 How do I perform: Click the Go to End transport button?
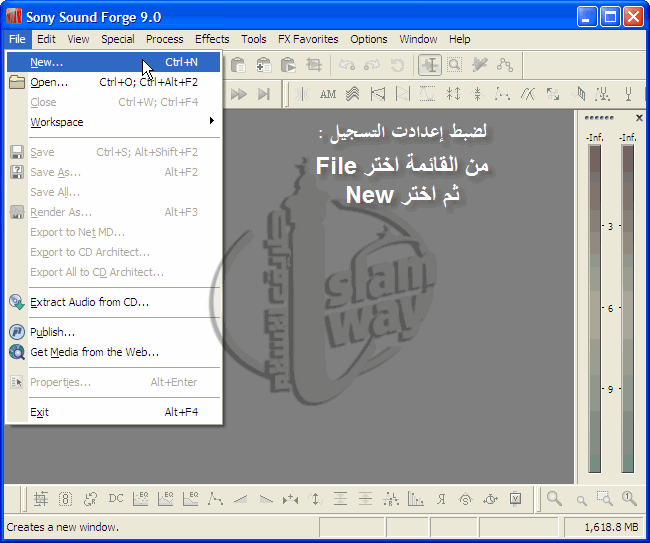[x=264, y=94]
